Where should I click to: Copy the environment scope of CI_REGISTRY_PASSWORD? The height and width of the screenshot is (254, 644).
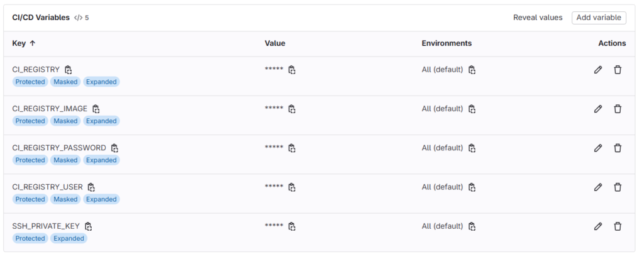[472, 148]
